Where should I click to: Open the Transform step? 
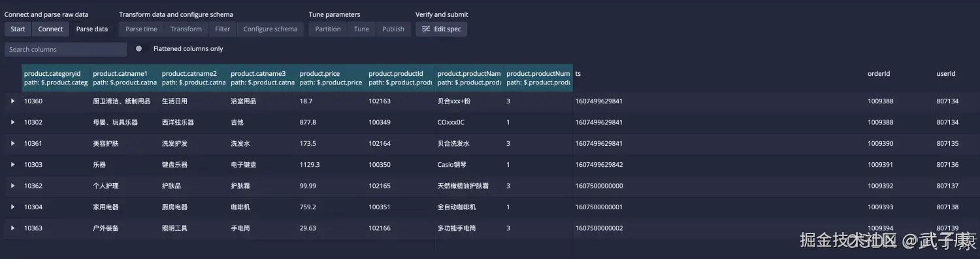186,29
